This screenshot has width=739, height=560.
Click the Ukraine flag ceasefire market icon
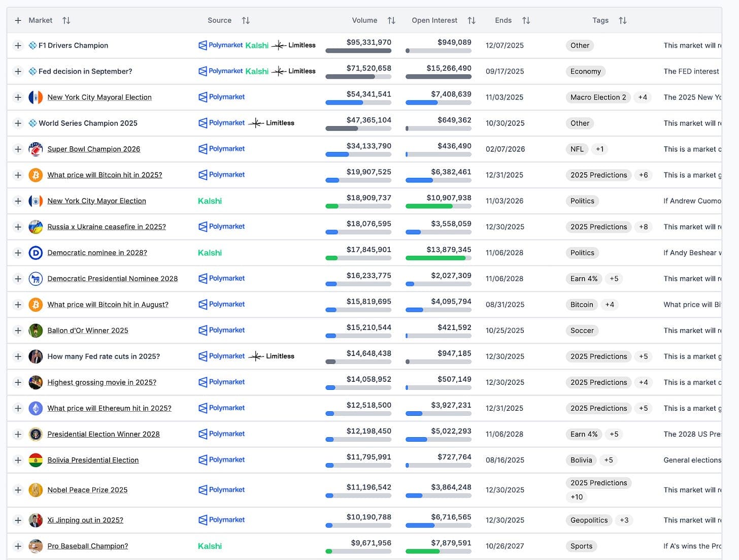[36, 227]
